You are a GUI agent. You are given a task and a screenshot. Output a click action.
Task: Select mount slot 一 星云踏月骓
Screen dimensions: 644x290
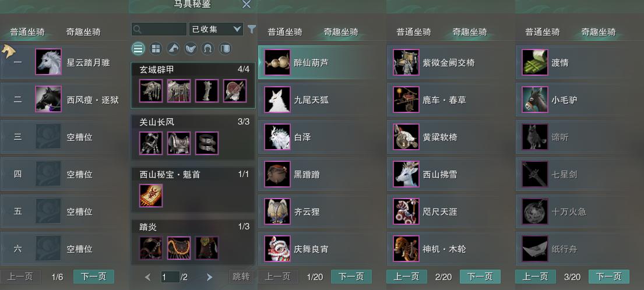coord(65,62)
